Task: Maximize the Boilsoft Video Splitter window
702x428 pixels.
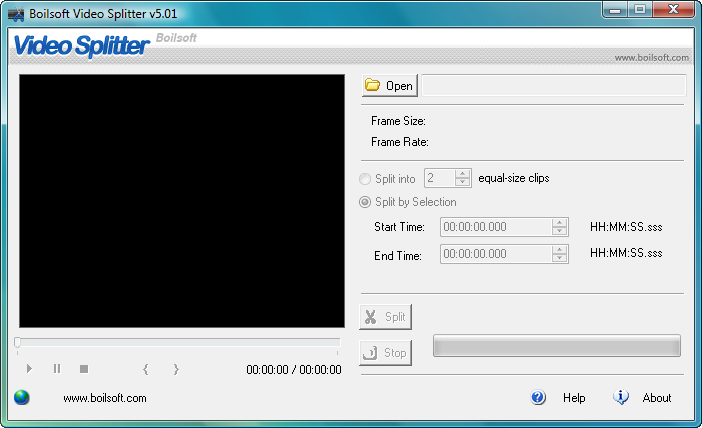Action: click(x=640, y=9)
